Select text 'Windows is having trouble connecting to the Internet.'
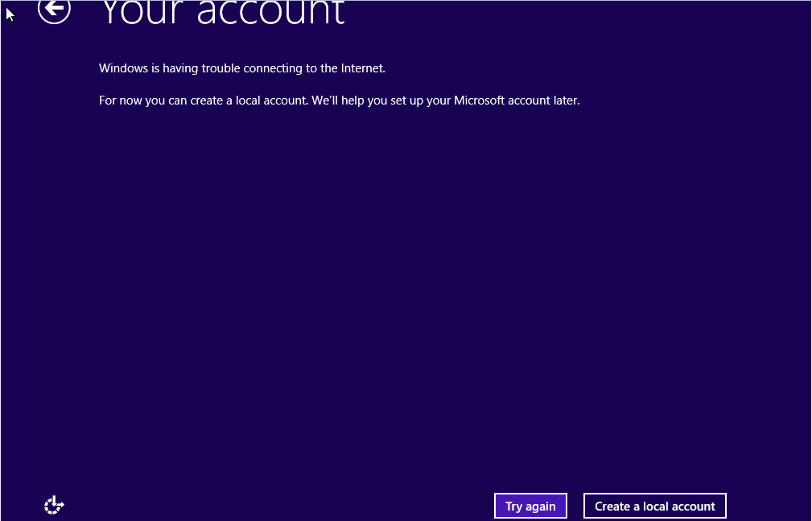Viewport: 812px width, 521px height. 242,68
